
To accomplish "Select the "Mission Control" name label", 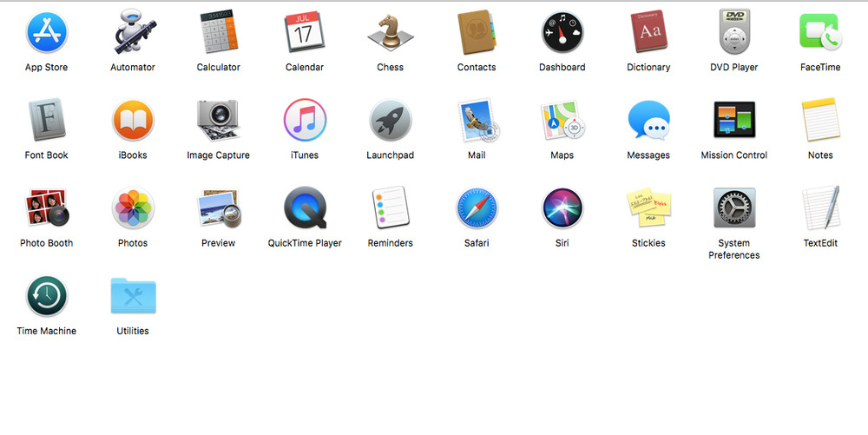I will coord(734,155).
